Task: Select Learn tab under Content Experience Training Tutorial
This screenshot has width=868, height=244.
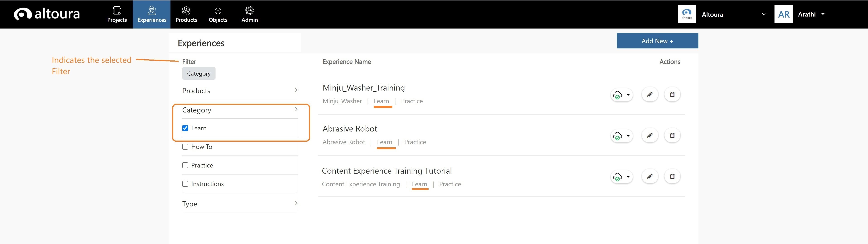Action: click(x=420, y=184)
